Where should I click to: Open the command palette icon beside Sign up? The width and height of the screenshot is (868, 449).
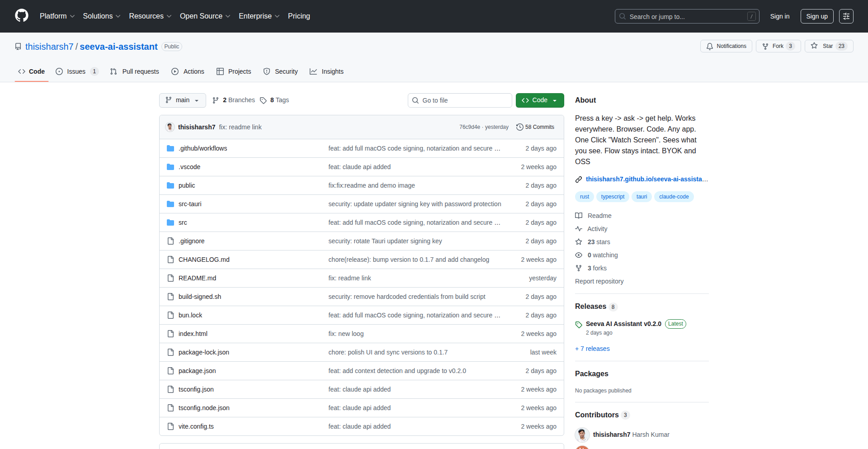tap(846, 16)
